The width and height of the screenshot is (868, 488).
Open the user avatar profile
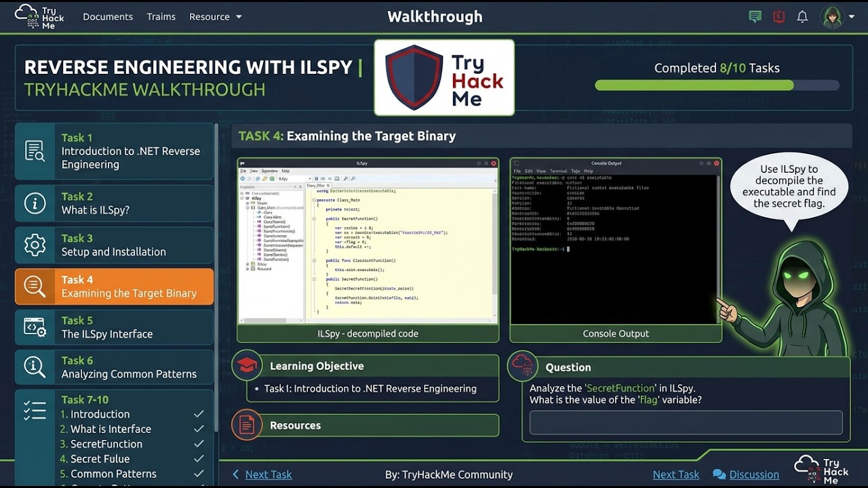point(831,17)
